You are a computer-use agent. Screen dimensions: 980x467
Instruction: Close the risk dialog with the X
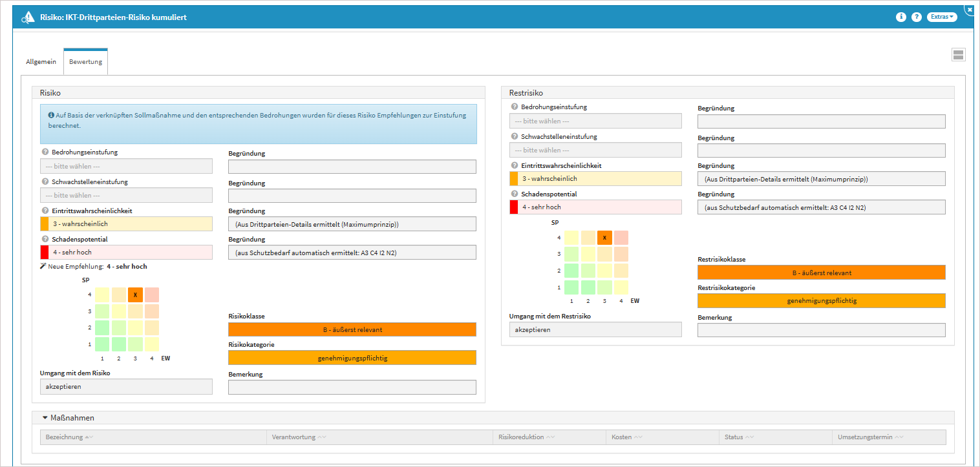click(969, 10)
